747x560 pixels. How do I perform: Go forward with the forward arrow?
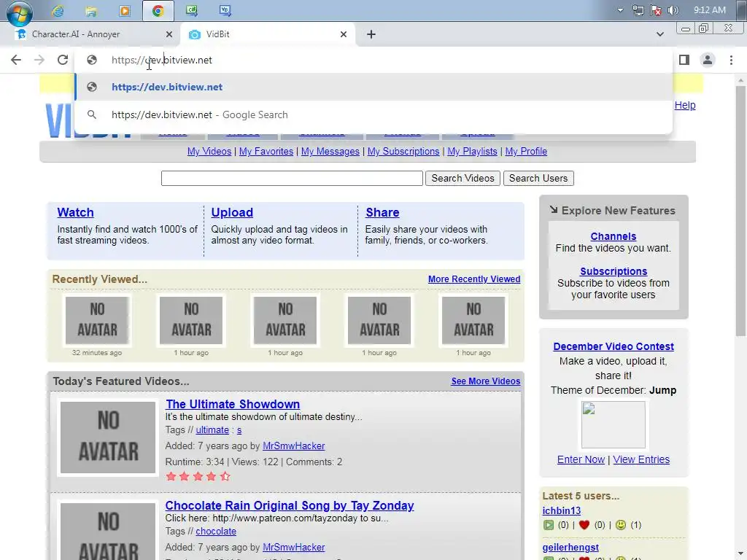click(39, 60)
